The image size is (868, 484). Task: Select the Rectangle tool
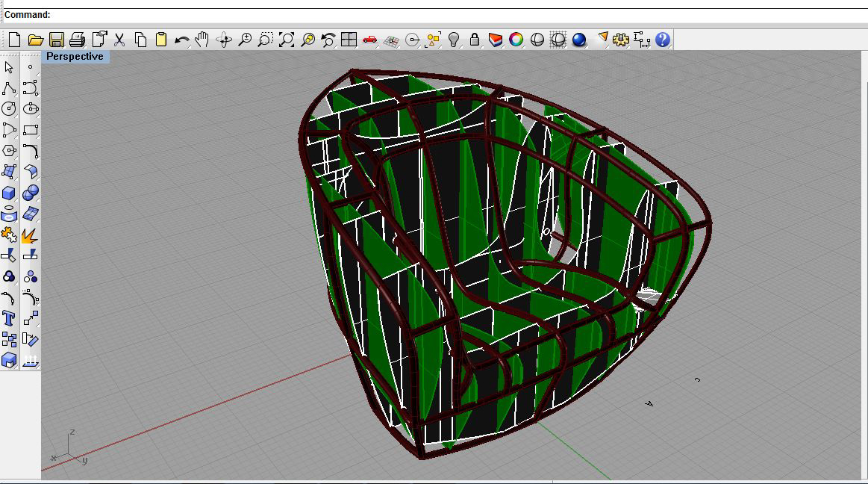click(30, 130)
